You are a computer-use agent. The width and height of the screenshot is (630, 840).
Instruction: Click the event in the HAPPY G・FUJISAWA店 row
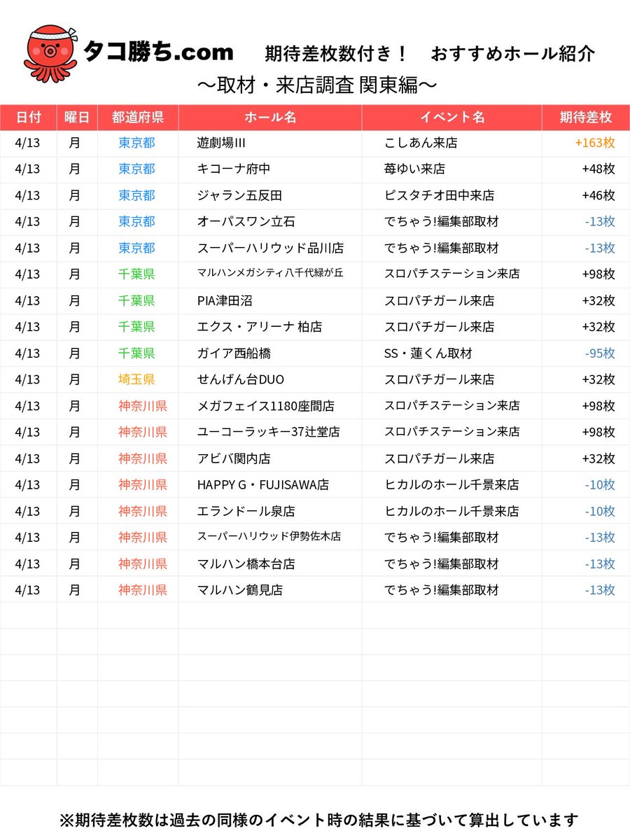[x=451, y=484]
